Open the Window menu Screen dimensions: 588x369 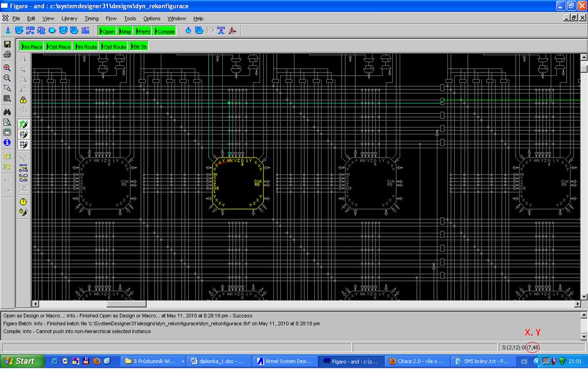point(177,18)
